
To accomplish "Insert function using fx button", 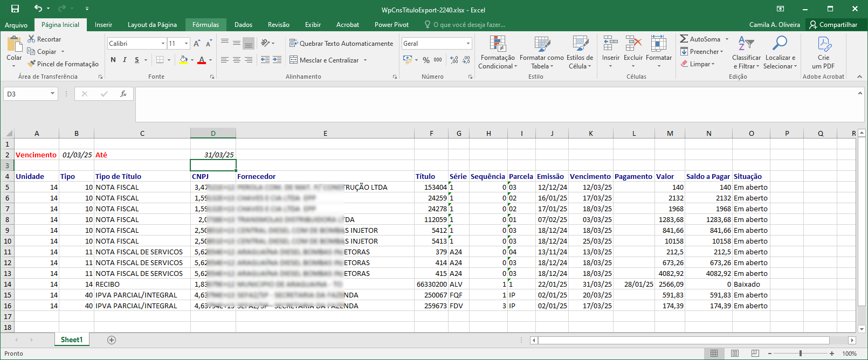I will click(123, 94).
